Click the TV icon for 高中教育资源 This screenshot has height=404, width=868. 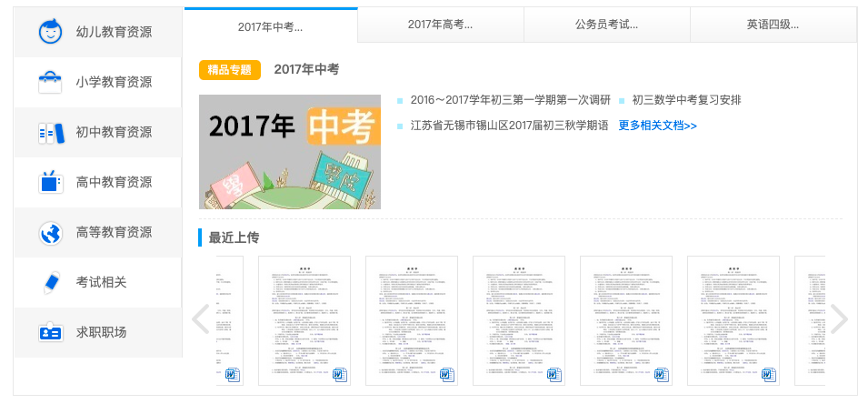(x=50, y=182)
